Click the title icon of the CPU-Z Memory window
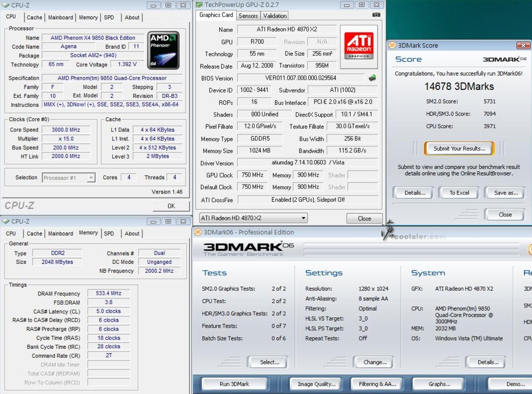This screenshot has height=394, width=532. click(x=5, y=221)
